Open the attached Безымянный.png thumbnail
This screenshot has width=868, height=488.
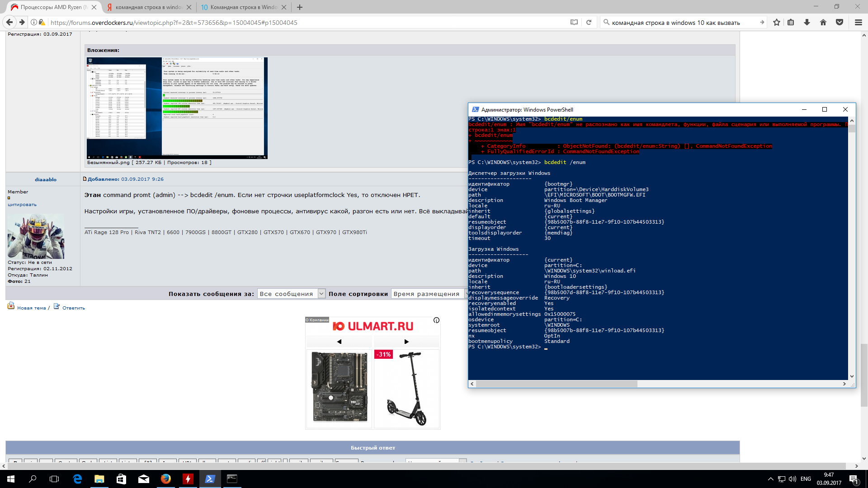[x=177, y=108]
